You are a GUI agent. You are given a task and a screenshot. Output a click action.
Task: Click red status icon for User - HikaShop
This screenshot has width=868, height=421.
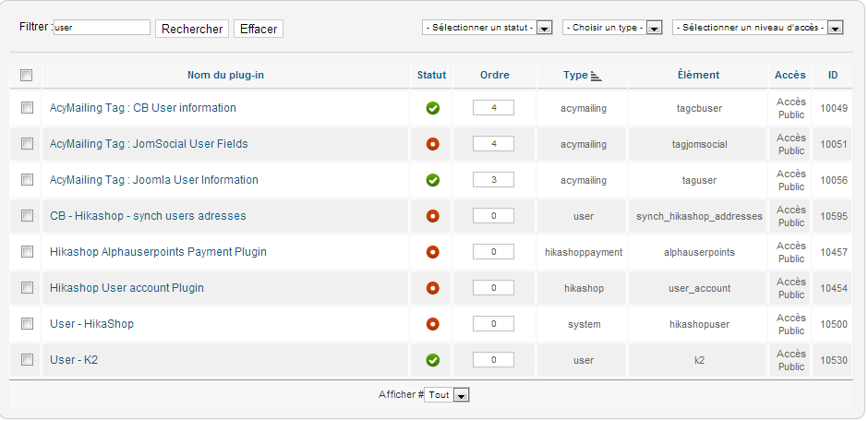(432, 324)
